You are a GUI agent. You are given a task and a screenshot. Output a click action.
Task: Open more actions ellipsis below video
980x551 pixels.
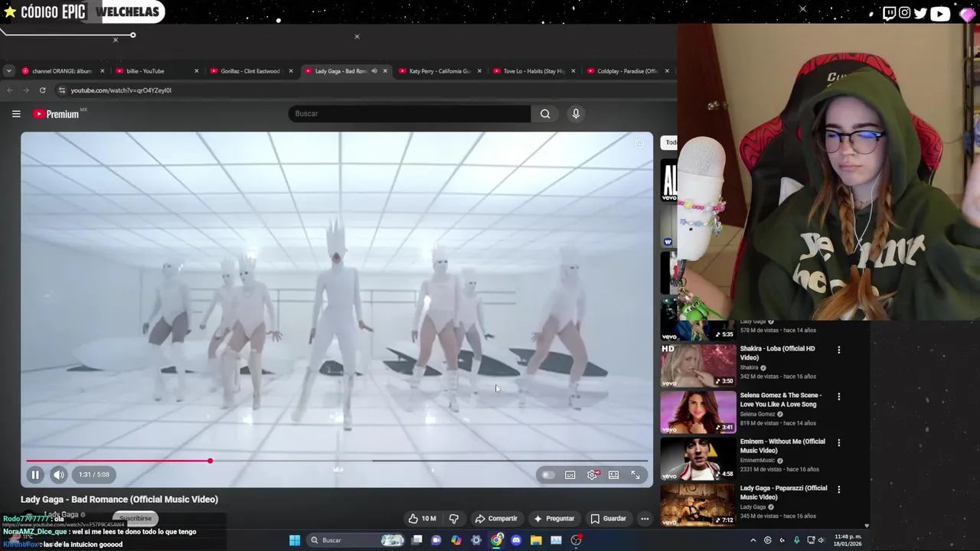click(645, 519)
